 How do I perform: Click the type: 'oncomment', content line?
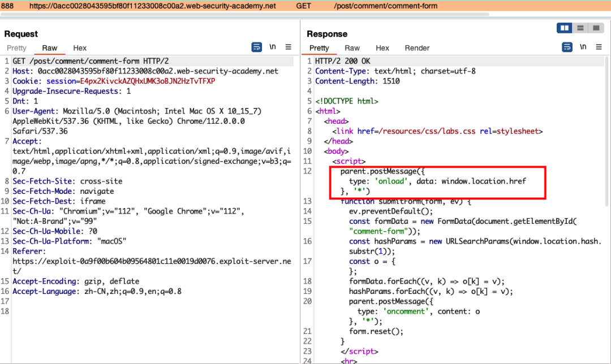[419, 311]
